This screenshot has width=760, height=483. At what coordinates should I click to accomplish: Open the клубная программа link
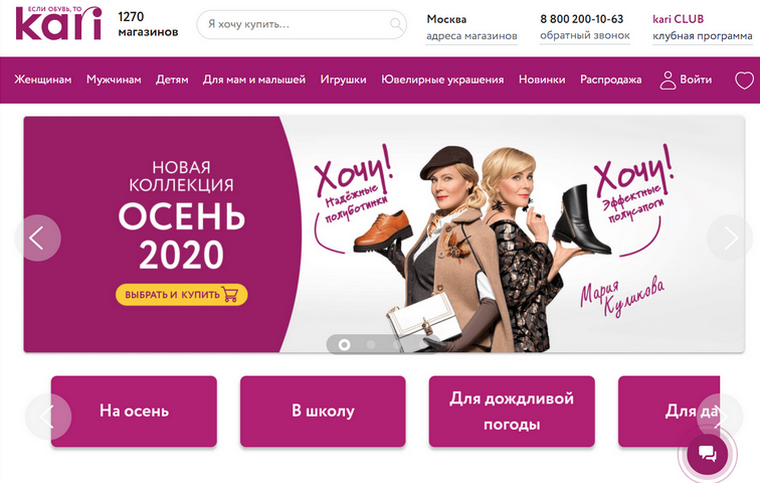click(702, 36)
